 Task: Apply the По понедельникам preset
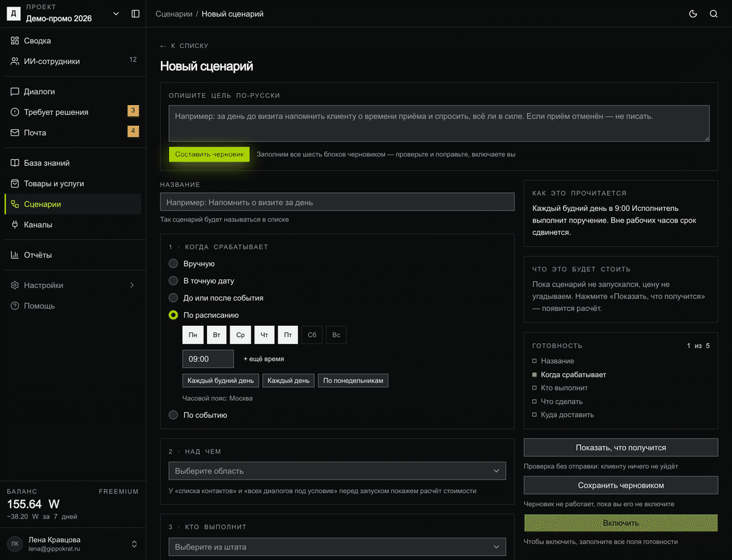point(353,380)
